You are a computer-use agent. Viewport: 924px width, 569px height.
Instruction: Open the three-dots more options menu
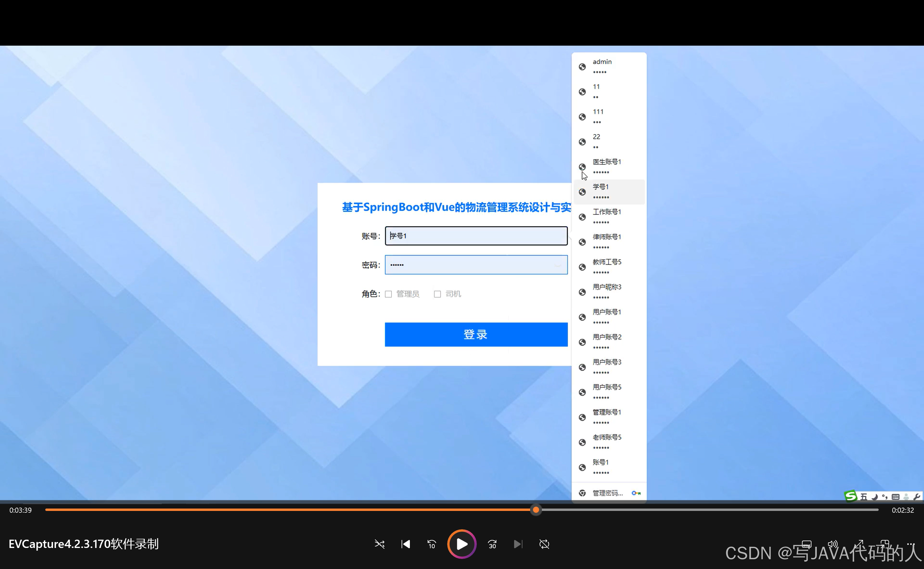pos(910,544)
